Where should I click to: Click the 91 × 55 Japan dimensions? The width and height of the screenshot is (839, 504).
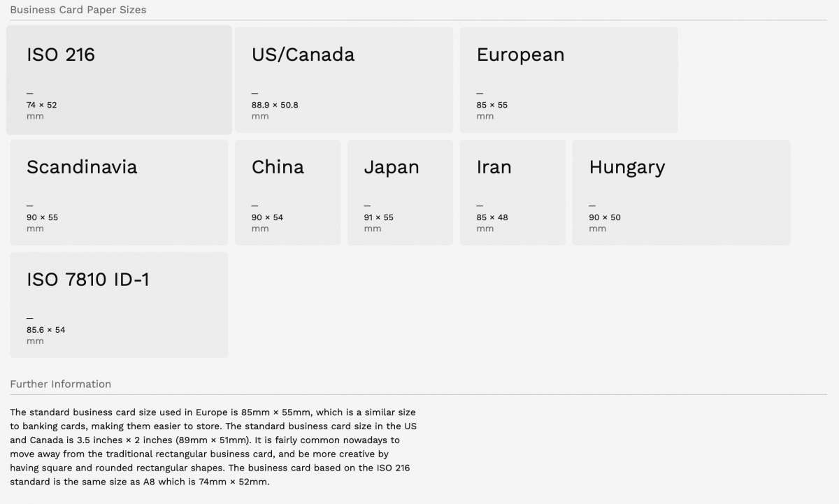pyautogui.click(x=379, y=217)
